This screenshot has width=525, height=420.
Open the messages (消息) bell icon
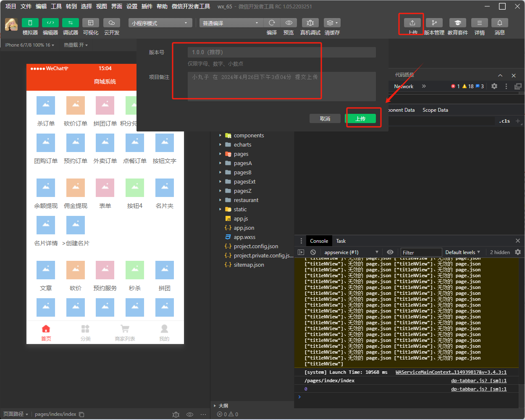499,23
